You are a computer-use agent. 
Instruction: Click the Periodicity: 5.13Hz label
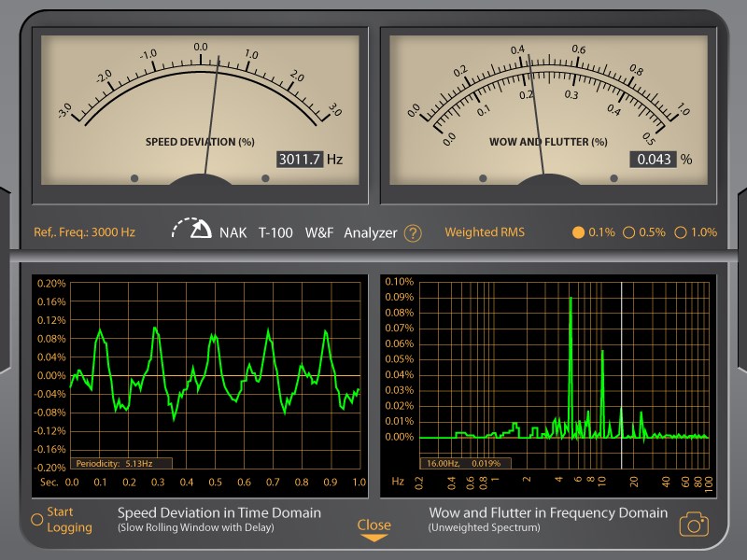121,463
